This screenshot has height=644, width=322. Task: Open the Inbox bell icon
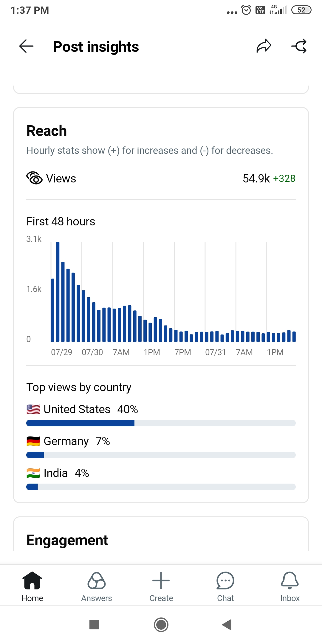pos(290,581)
